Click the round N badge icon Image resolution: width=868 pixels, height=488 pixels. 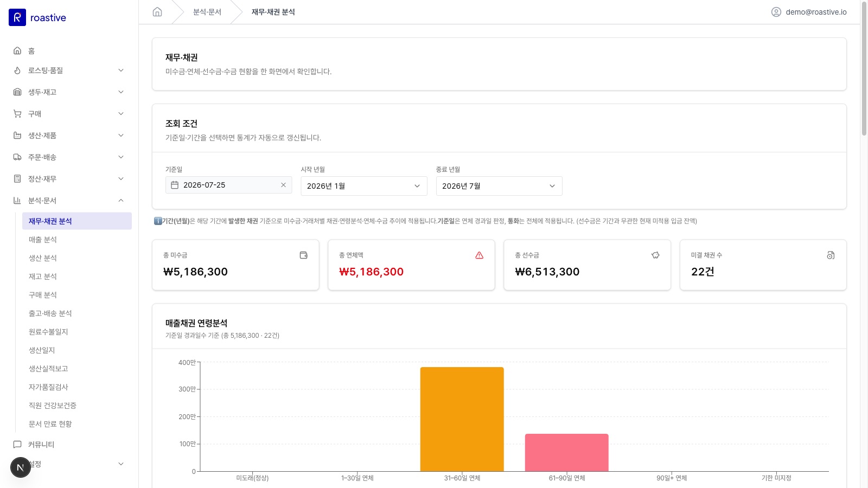coord(21,467)
